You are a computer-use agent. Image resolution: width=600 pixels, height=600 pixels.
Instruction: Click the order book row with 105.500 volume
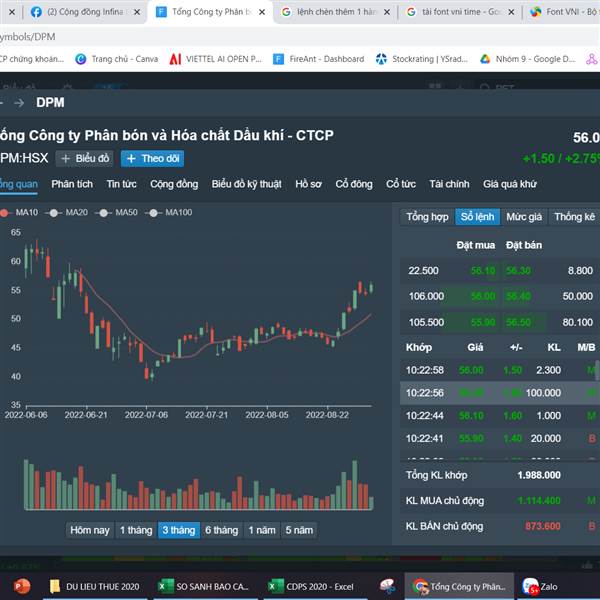point(500,322)
